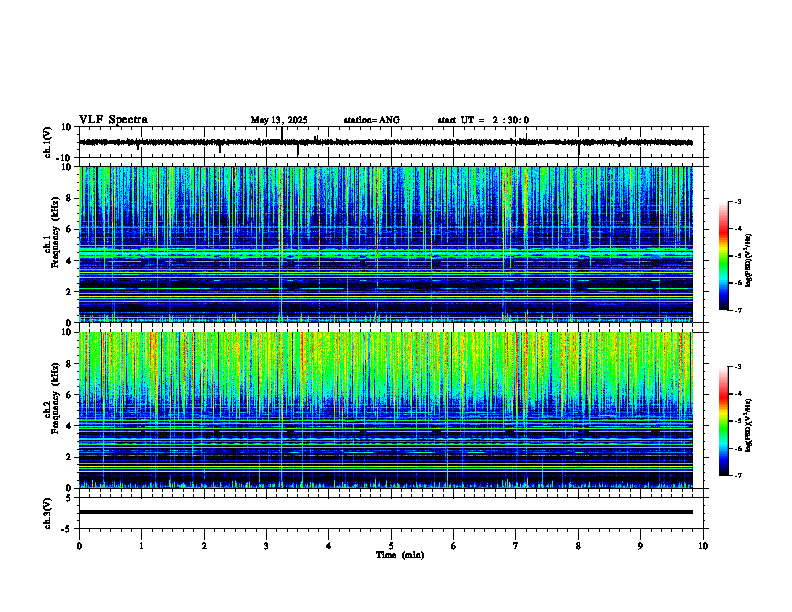Click the "VLF Spectra" plot title
792x612 pixels.
113,120
